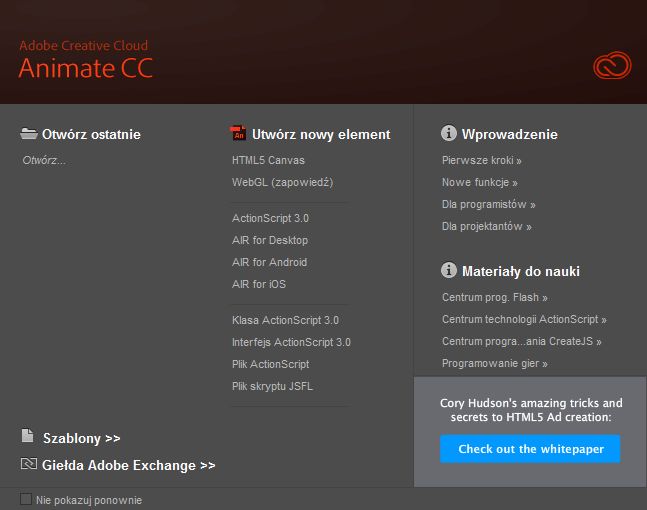Click the info icon next to Materiały do nauki

(449, 271)
